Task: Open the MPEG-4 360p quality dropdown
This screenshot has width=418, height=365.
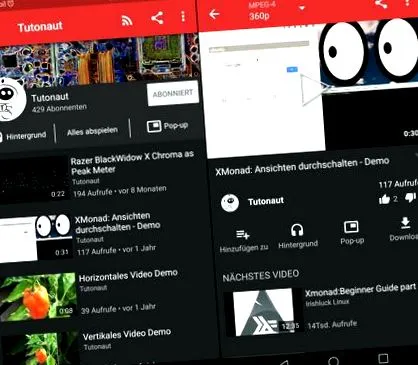Action: [277, 11]
